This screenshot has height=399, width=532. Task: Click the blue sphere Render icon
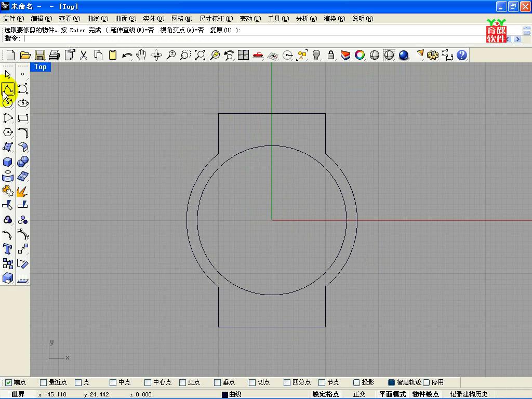(x=403, y=55)
